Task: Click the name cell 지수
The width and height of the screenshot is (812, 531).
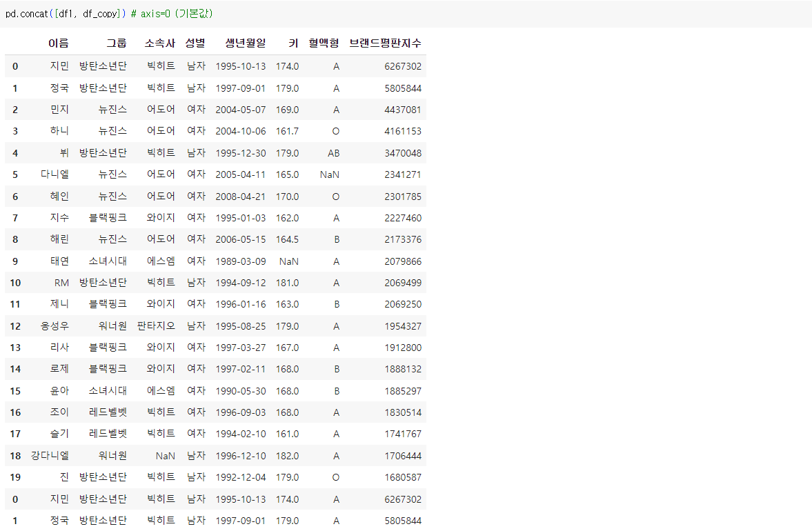Action: (x=59, y=217)
